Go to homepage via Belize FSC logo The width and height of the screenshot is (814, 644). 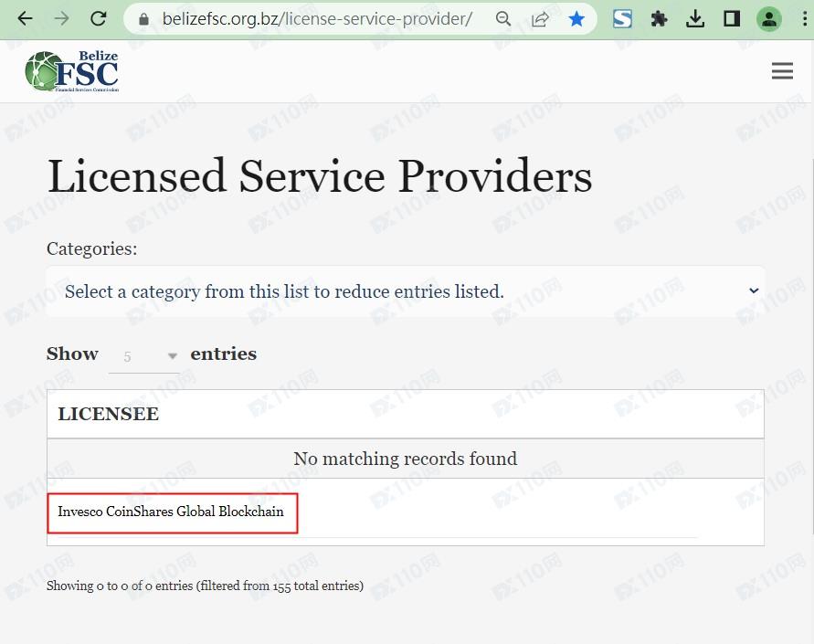coord(71,71)
